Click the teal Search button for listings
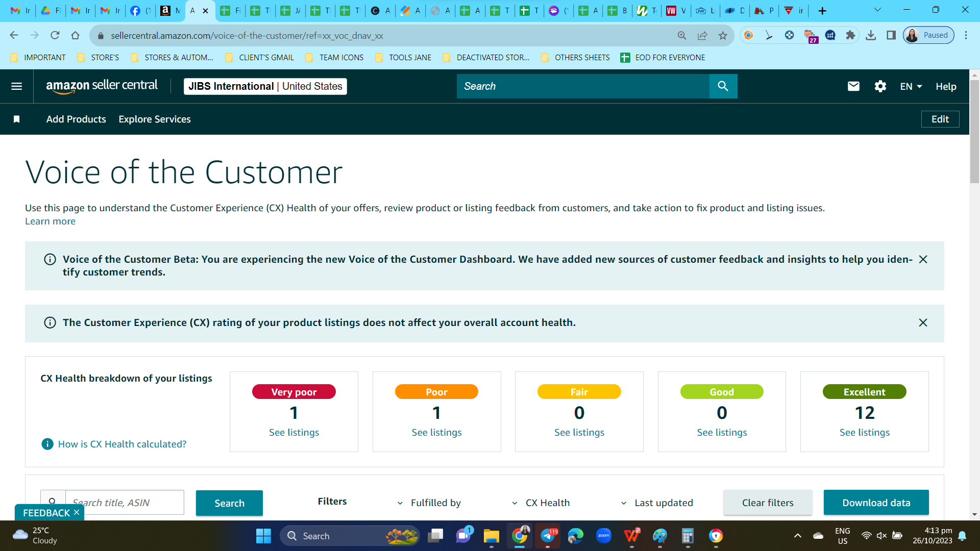The width and height of the screenshot is (980, 551). [229, 503]
